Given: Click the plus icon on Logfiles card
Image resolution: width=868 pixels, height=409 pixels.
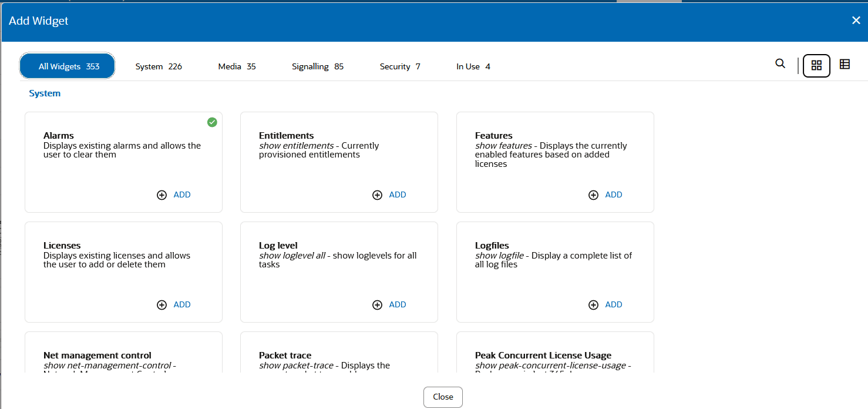Looking at the screenshot, I should (x=593, y=305).
